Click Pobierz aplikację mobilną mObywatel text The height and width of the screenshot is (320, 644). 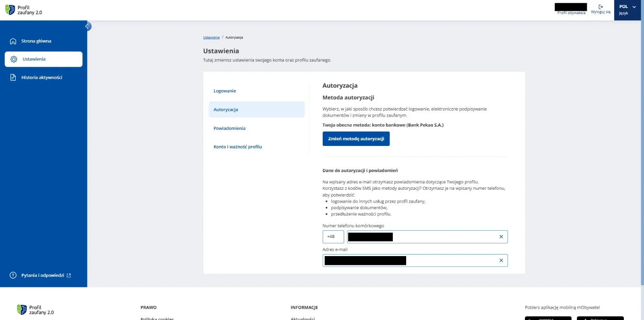[x=562, y=308]
